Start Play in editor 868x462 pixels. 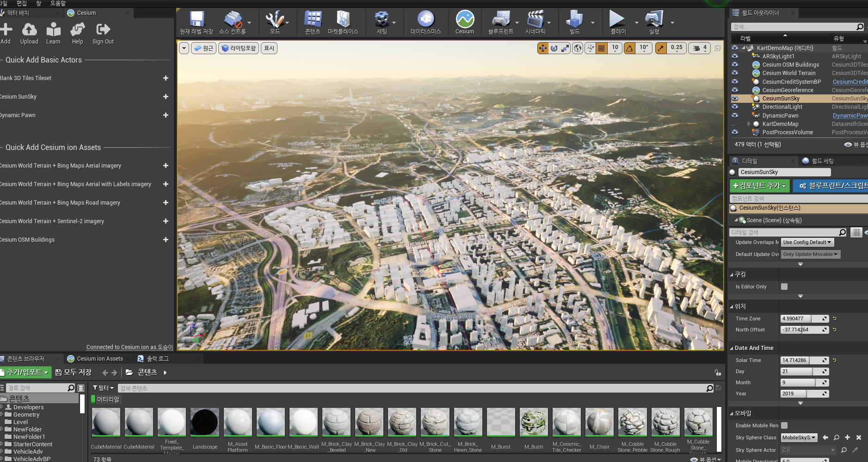618,22
